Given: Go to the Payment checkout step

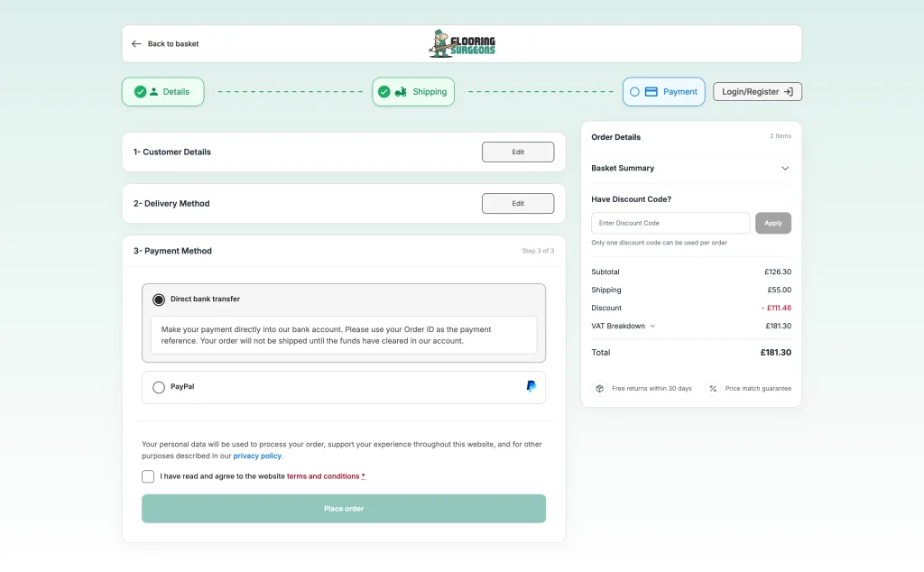Looking at the screenshot, I should pos(663,92).
